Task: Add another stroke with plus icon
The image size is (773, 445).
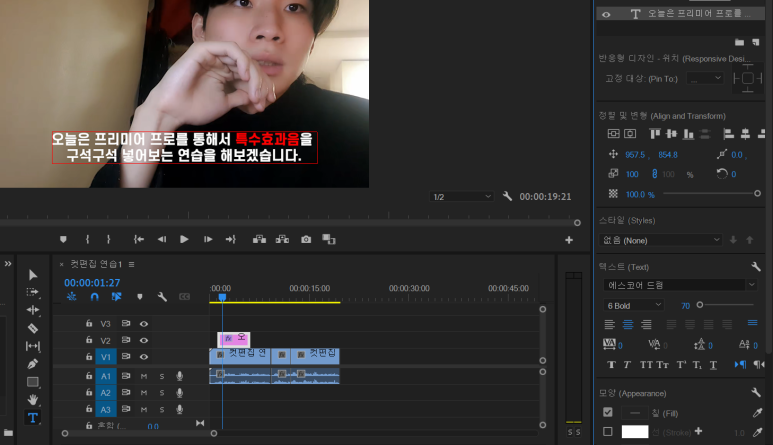Action: click(698, 431)
